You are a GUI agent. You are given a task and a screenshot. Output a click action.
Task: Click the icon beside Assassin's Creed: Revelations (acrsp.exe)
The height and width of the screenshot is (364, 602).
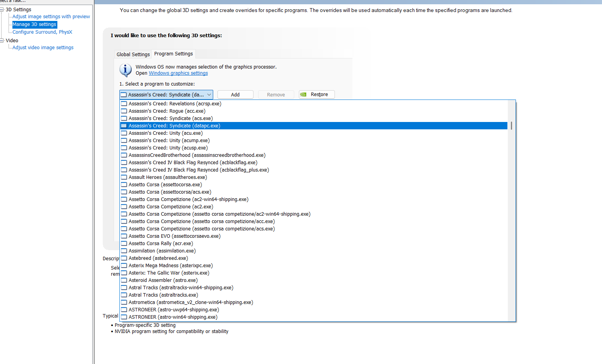coord(124,104)
